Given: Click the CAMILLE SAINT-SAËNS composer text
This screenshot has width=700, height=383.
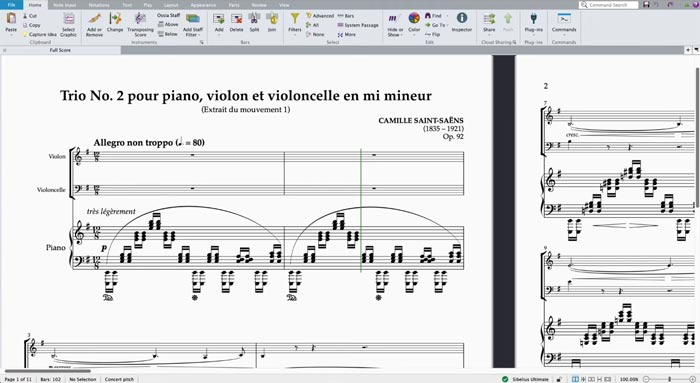Looking at the screenshot, I should click(421, 121).
